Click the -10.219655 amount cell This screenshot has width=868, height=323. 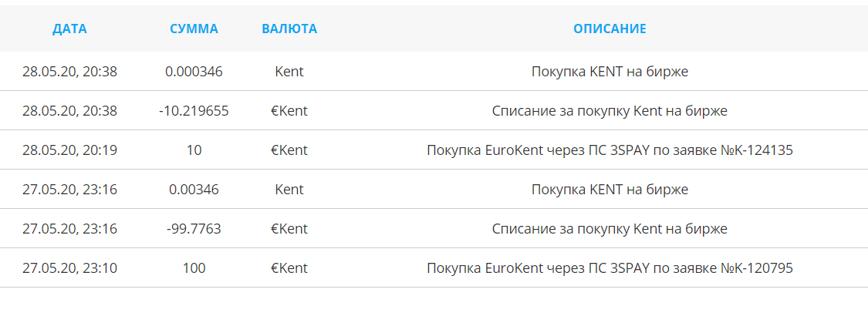[x=194, y=111]
